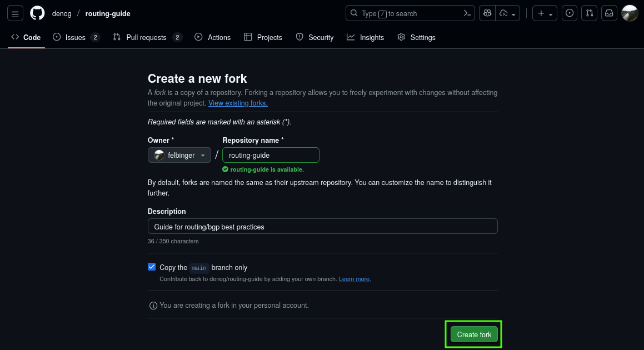Screen dimensions: 644x350
Task: Open the Insights tab
Action: [x=365, y=37]
